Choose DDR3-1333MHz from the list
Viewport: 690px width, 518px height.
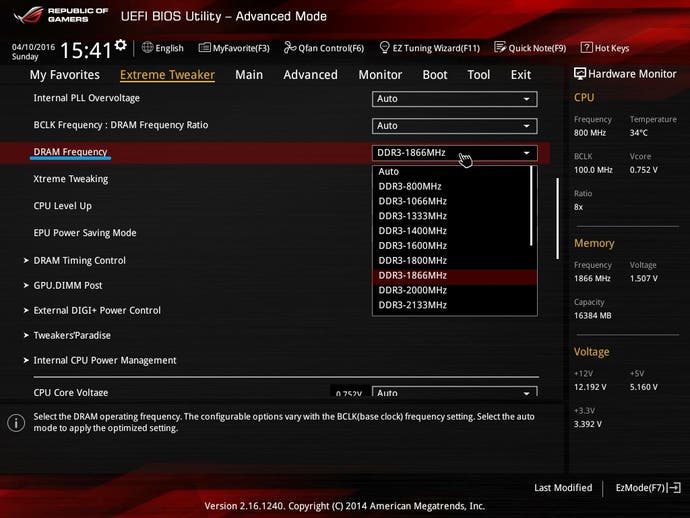tap(451, 216)
